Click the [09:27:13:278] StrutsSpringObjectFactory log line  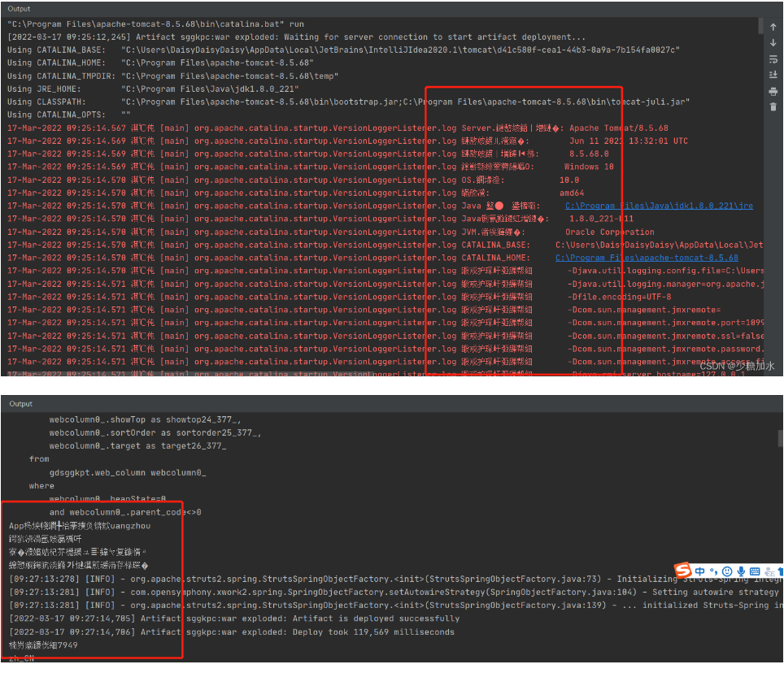(395, 579)
